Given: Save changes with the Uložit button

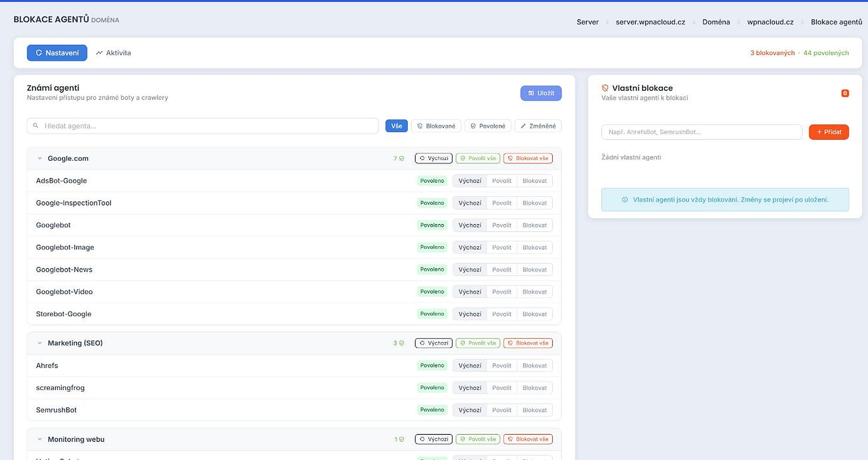Looking at the screenshot, I should coord(541,93).
